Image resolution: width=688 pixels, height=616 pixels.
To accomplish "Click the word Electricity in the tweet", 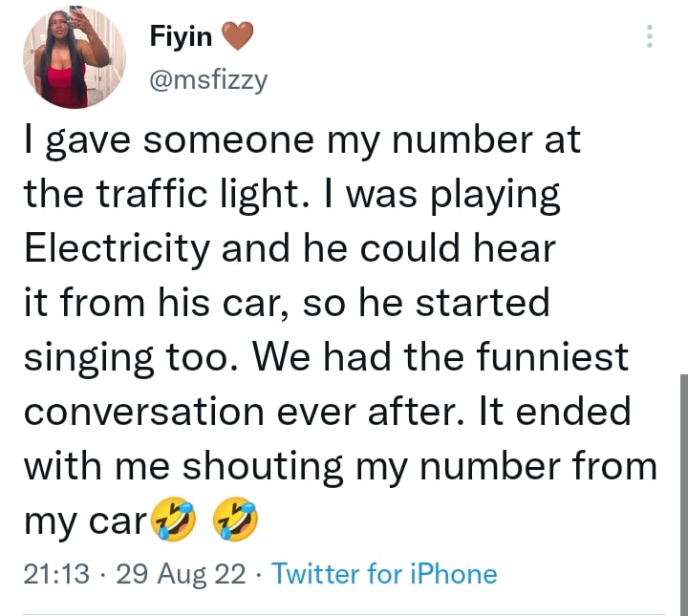I will [117, 250].
